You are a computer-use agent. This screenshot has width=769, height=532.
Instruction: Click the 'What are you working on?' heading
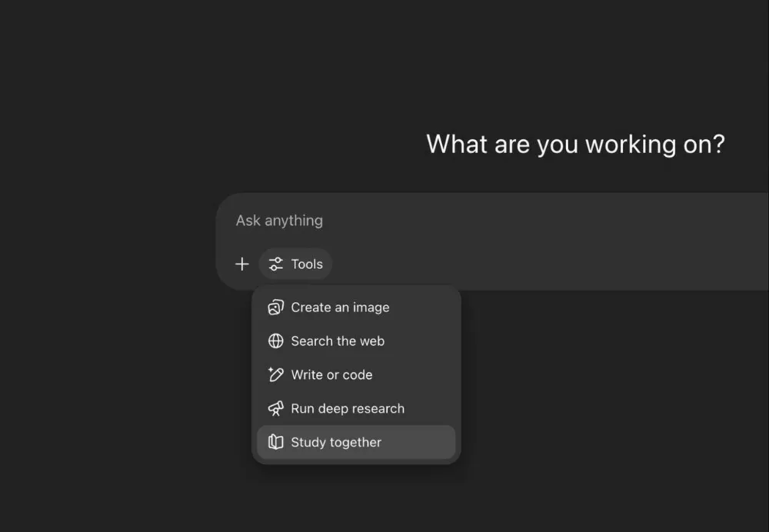pos(575,145)
